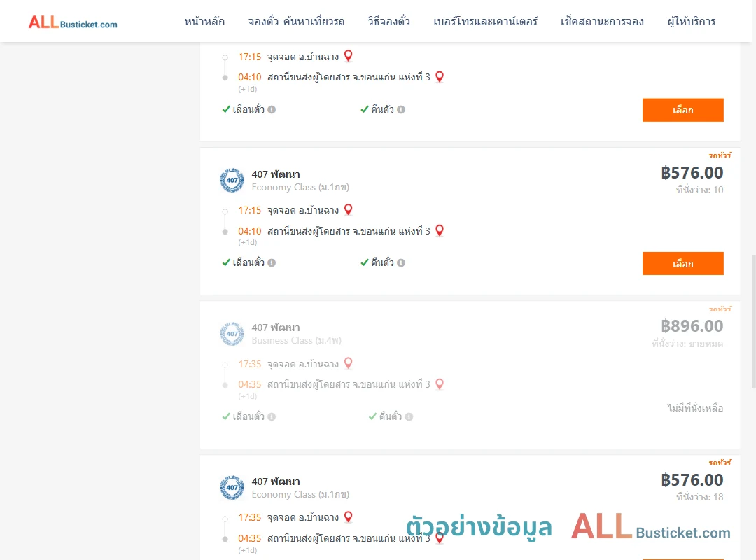This screenshot has width=756, height=560.
Task: Click ที่นั่งว่าง: 10 text
Action: [x=699, y=190]
